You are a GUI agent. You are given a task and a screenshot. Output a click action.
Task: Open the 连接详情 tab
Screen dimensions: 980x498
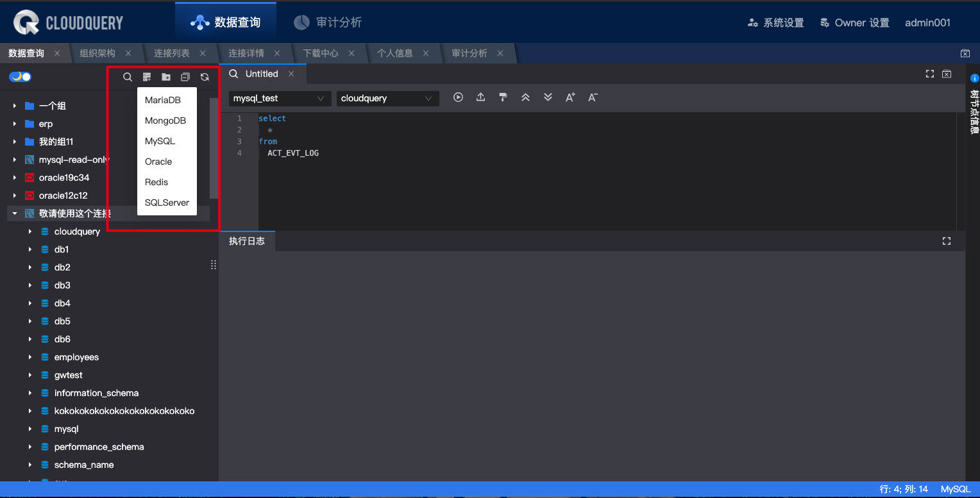coord(246,53)
